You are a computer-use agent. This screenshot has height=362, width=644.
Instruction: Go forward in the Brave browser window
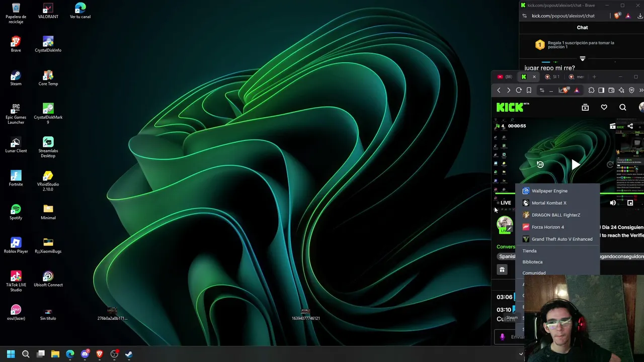pyautogui.click(x=509, y=90)
